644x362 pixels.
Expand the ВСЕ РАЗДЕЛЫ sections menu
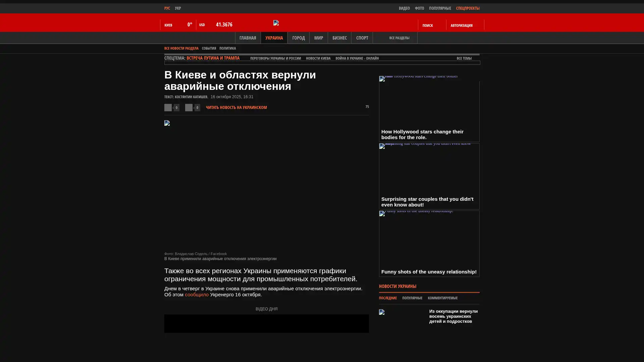tap(399, 38)
